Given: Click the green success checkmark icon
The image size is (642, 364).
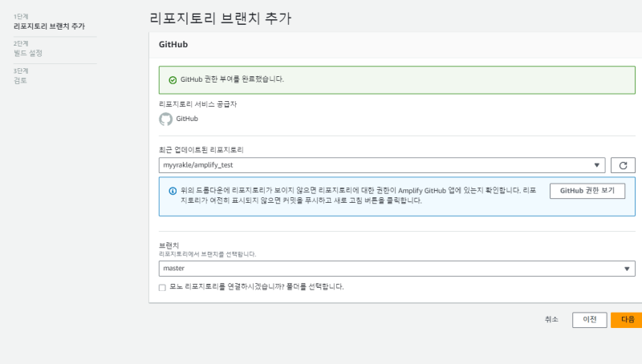Looking at the screenshot, I should [x=172, y=79].
